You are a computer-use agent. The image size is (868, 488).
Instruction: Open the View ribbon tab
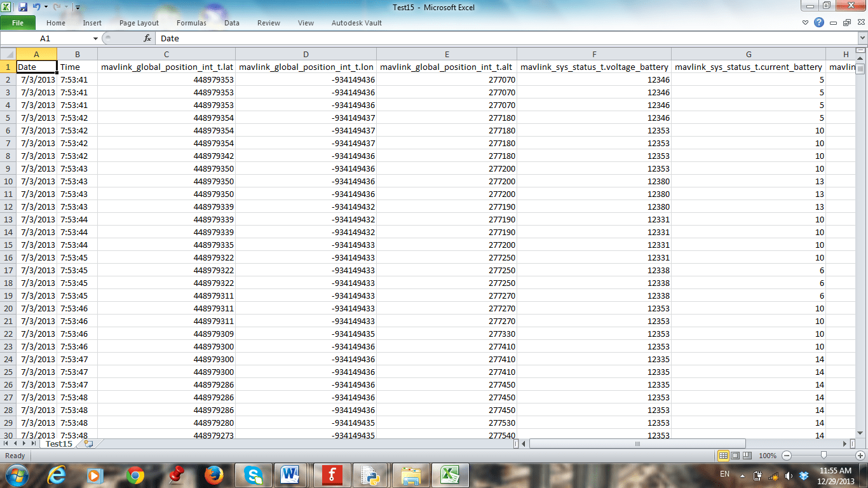tap(306, 23)
